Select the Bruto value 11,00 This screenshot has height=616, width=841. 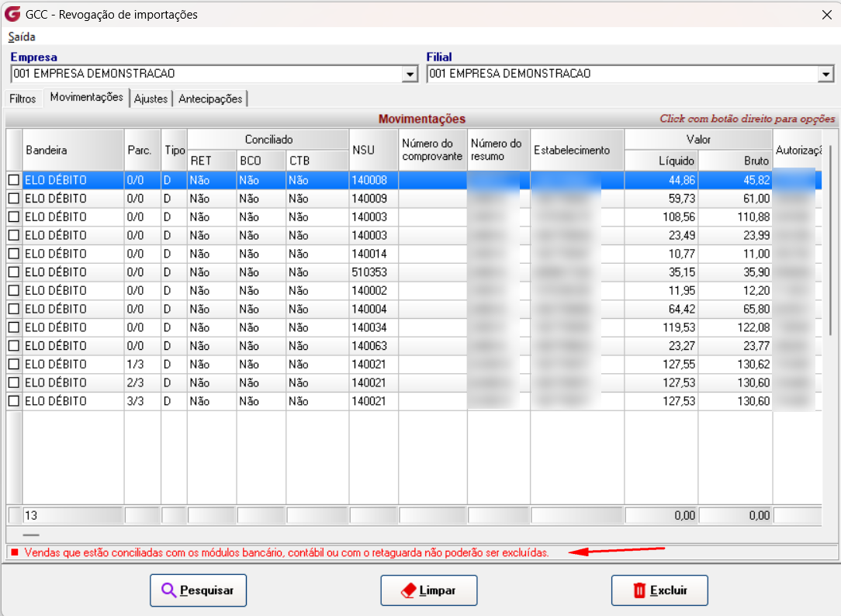point(735,254)
